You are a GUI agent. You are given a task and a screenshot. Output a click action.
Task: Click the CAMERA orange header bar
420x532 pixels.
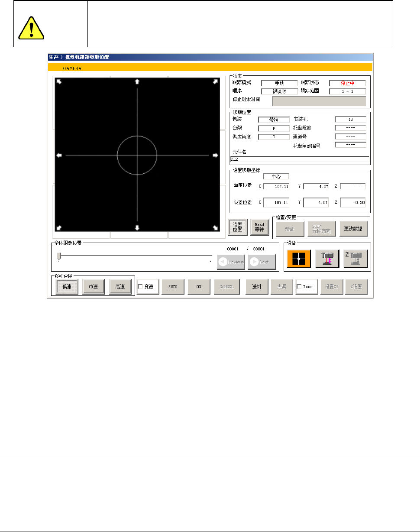pyautogui.click(x=210, y=68)
